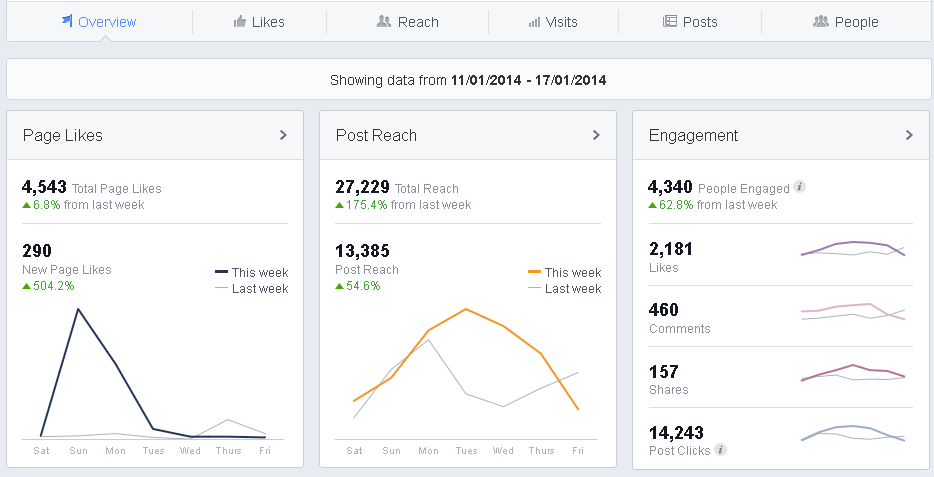Click info icon next to People Engaged
This screenshot has width=934, height=477.
[800, 187]
